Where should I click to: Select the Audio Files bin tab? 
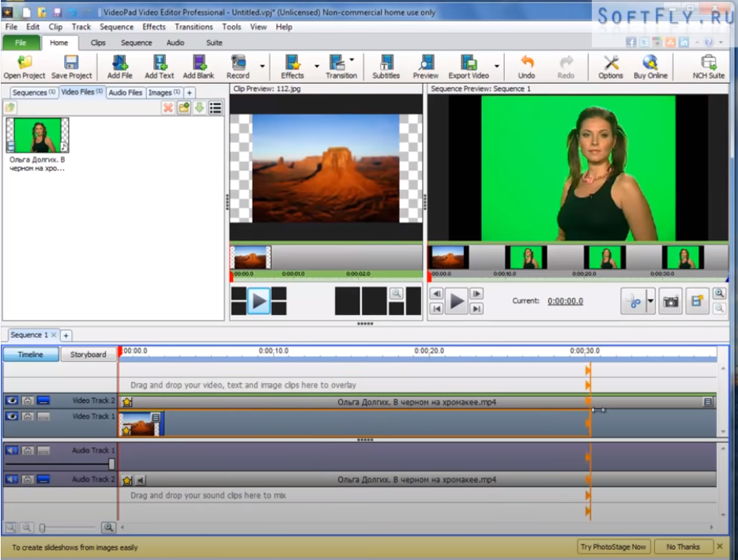coord(125,92)
